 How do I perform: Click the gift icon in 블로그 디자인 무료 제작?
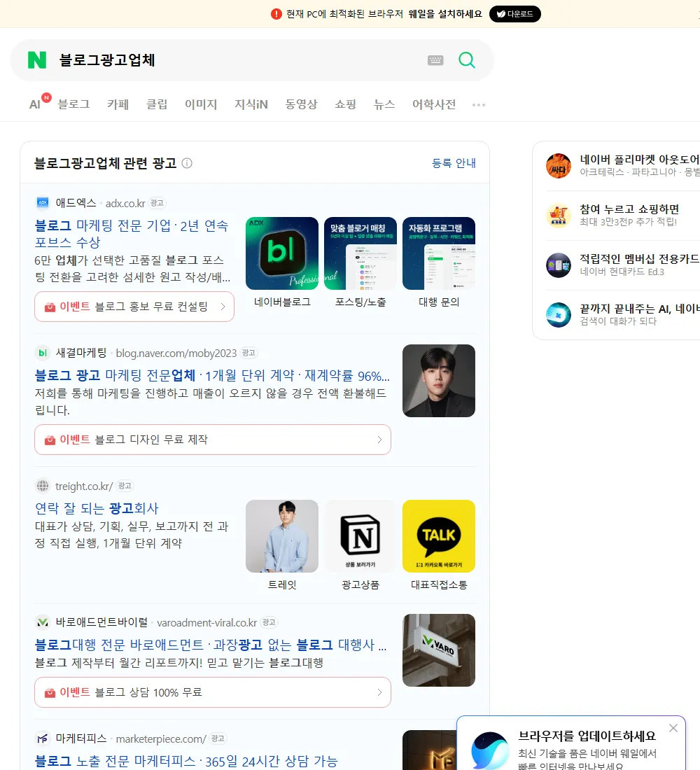click(x=50, y=440)
